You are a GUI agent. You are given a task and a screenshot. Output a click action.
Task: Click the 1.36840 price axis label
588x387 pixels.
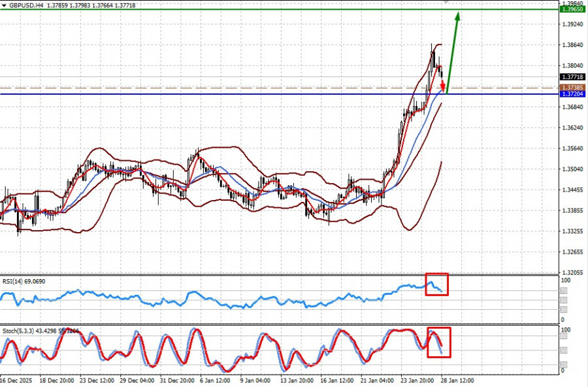572,107
